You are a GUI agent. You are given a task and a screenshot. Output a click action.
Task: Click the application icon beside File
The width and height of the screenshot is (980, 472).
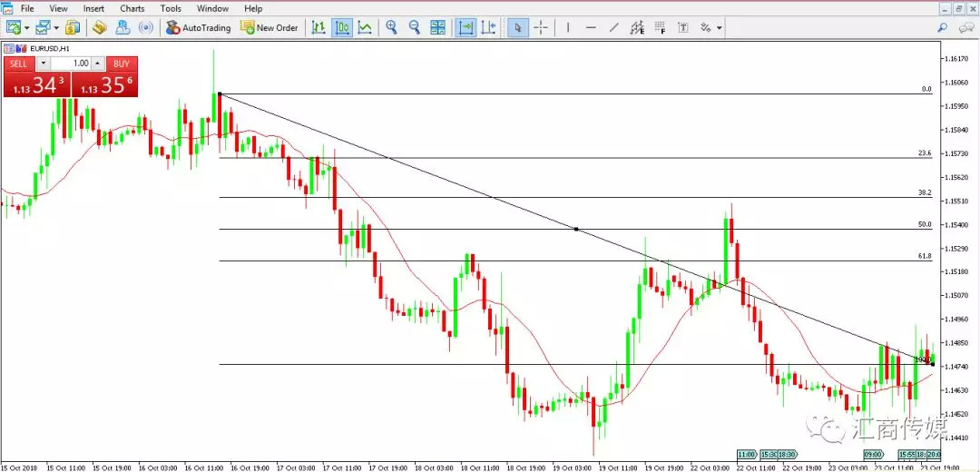[7, 9]
